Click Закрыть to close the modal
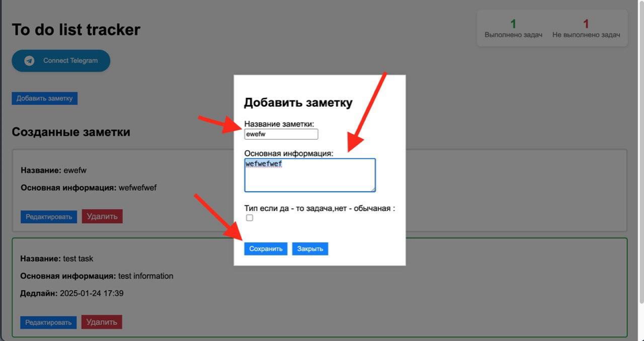644x341 pixels. (310, 248)
